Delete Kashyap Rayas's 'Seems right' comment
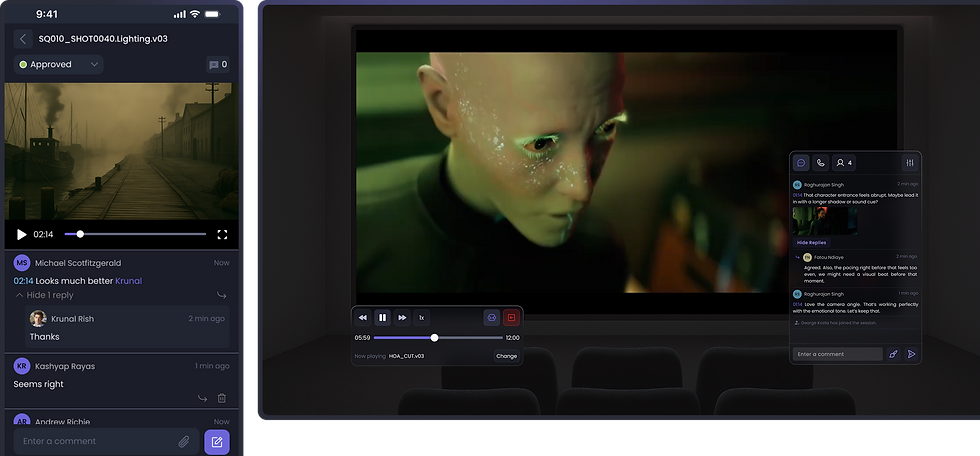The image size is (980, 456). (221, 398)
